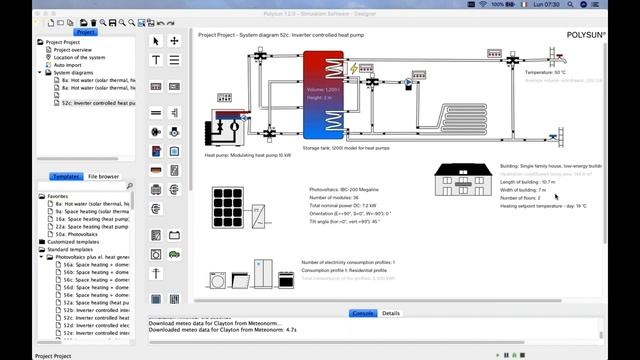Click the templates search magnifier icon
This screenshot has width=640, height=360.
tap(129, 186)
